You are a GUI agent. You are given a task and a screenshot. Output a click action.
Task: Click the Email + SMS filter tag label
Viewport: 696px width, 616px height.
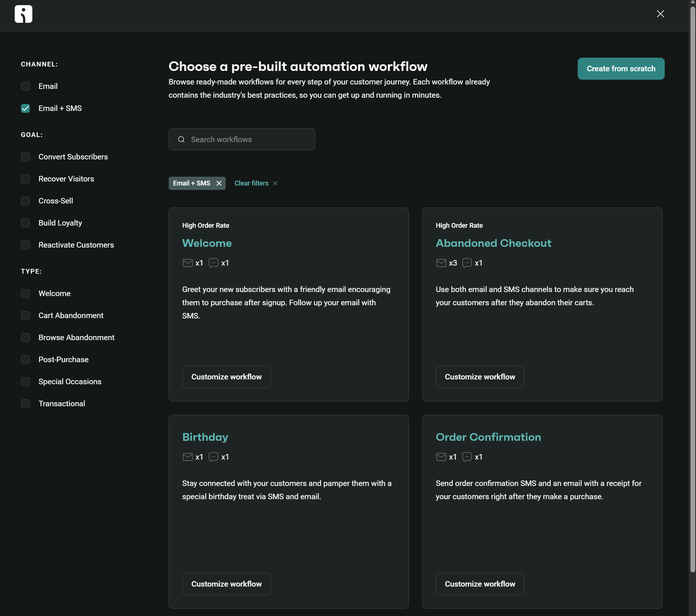192,183
